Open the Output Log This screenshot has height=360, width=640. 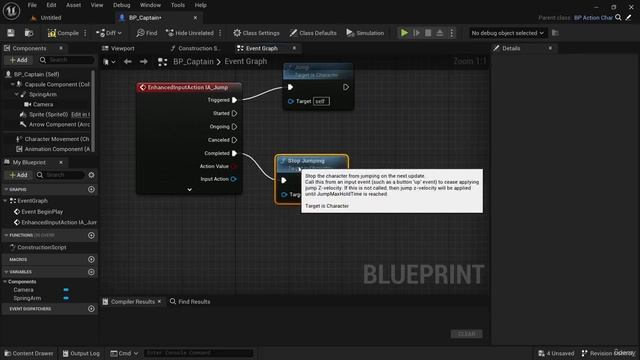81,353
